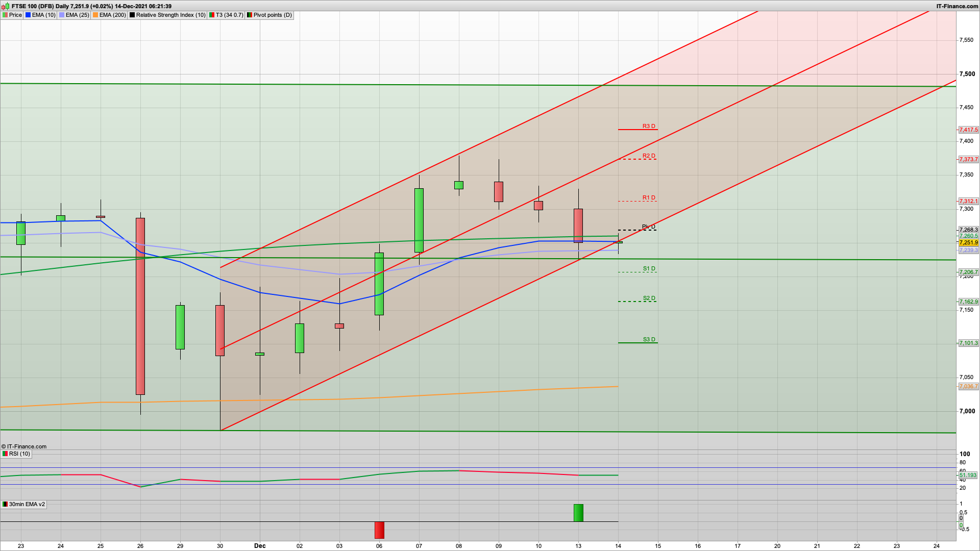Open the Relative Strength Index (10) settings
Viewport: 980px width, 551px height.
coord(167,15)
